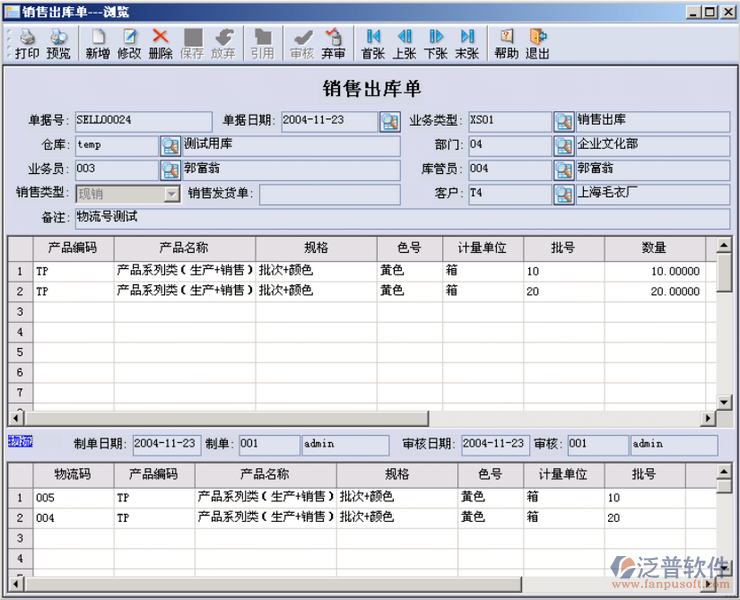This screenshot has width=740, height=600.
Task: Open the 单据日期 date picker button
Action: pos(389,122)
